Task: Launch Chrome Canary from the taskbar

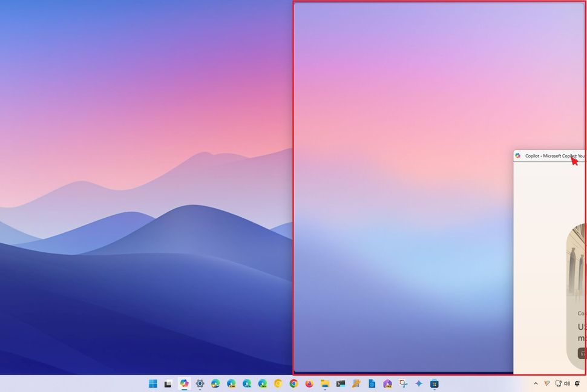Action: coord(277,383)
